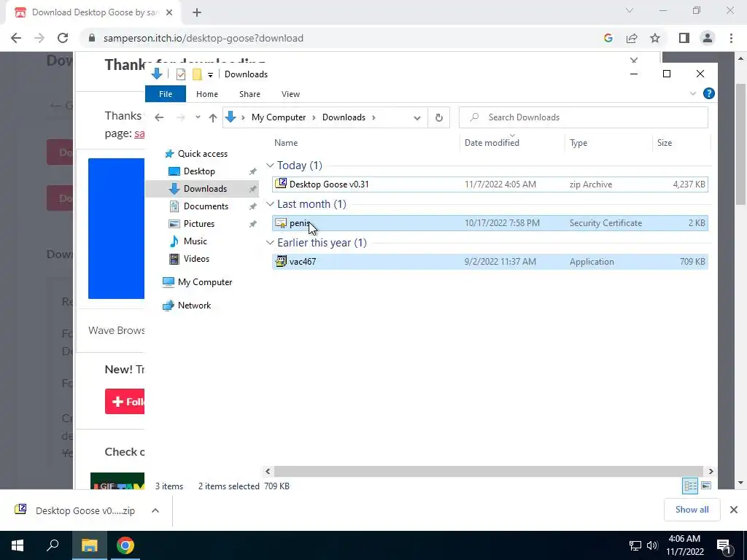This screenshot has width=747, height=560.
Task: Click the pin icon beside Desktop
Action: [253, 171]
